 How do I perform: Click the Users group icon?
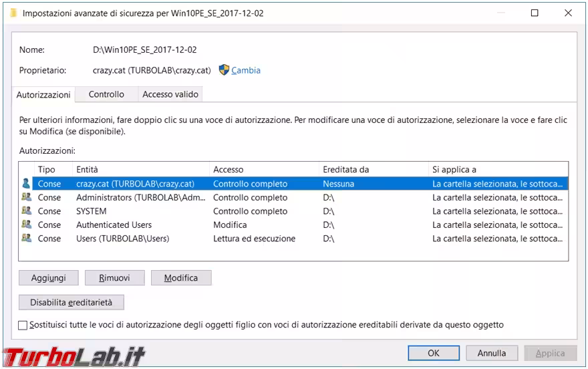point(26,239)
